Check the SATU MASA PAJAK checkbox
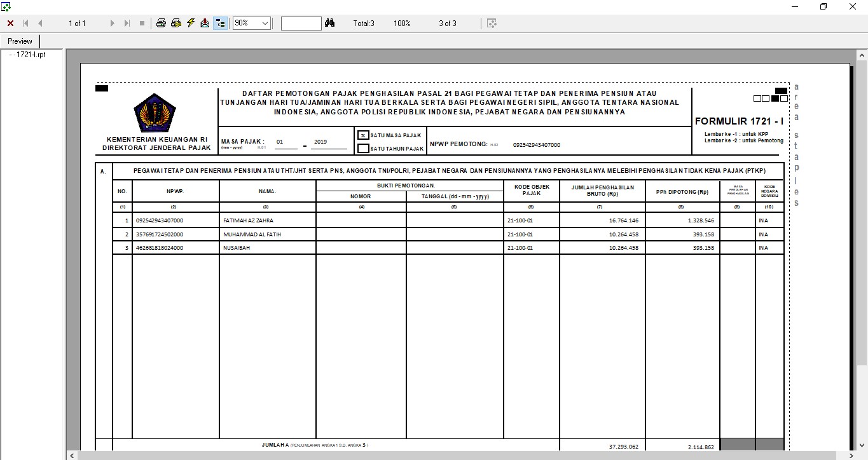 coord(363,135)
